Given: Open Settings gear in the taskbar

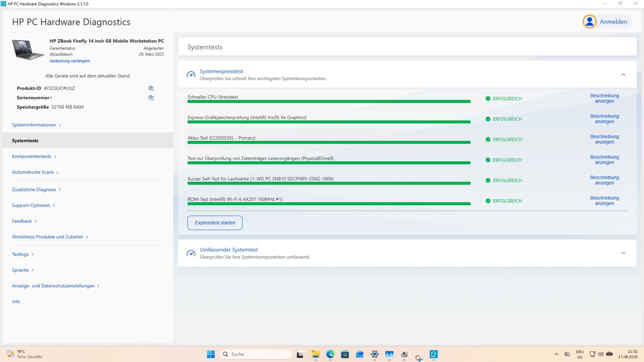Looking at the screenshot, I should pos(375,354).
